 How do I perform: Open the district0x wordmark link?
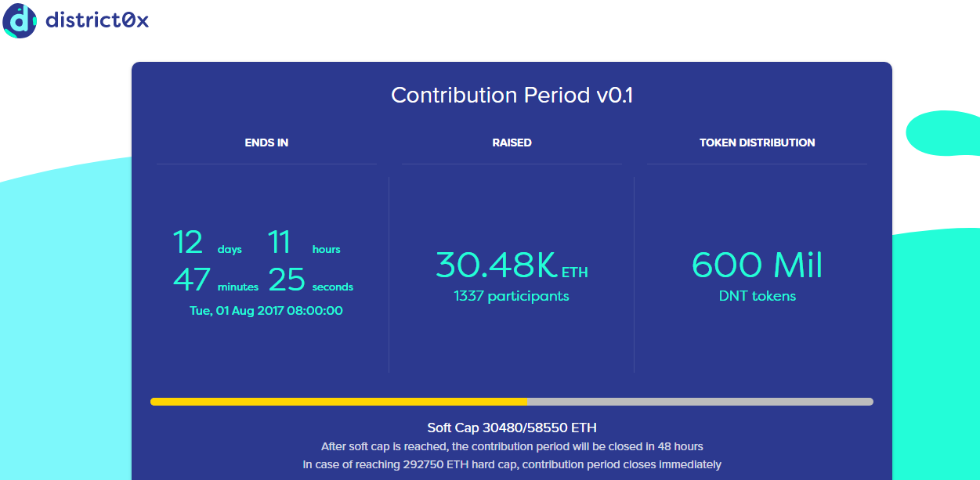click(x=97, y=20)
